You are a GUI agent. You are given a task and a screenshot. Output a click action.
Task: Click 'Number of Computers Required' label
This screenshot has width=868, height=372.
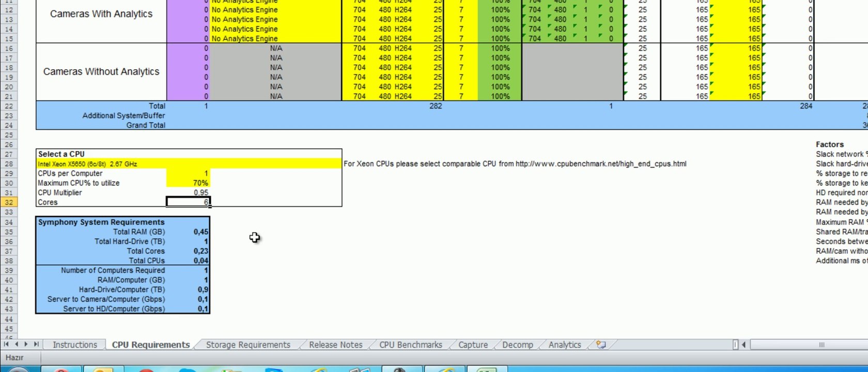(x=113, y=270)
